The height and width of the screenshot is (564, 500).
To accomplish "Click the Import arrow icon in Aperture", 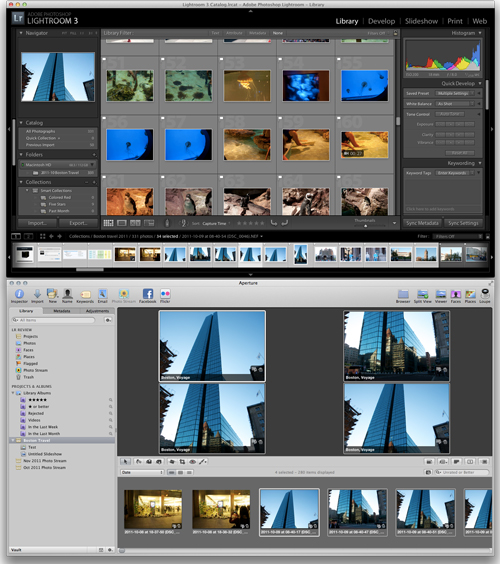I will click(x=37, y=294).
